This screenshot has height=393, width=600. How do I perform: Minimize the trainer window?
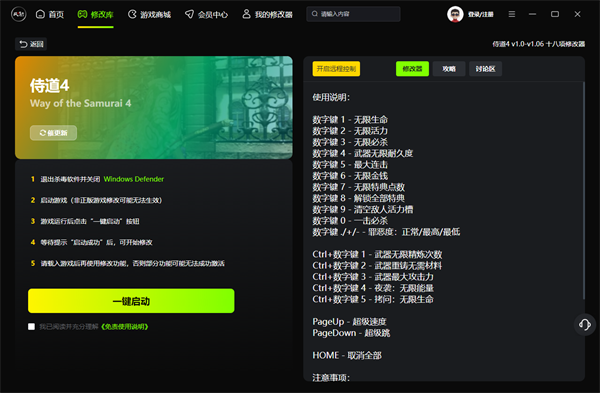pos(532,14)
